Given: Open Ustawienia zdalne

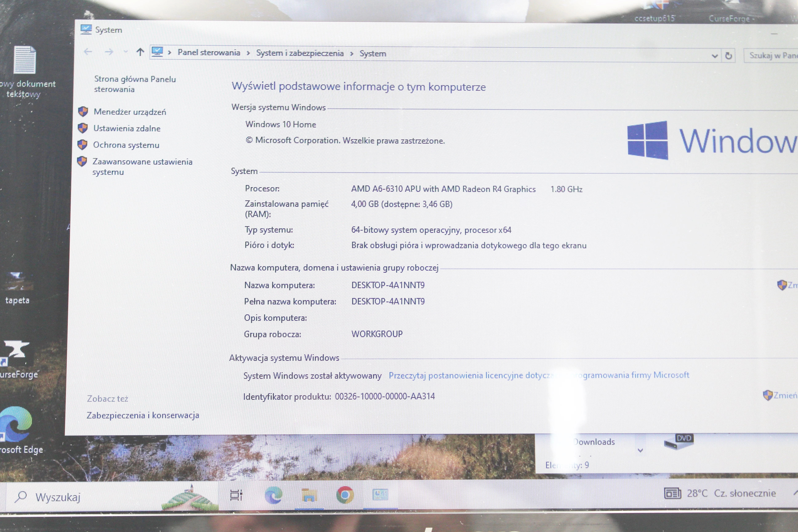Looking at the screenshot, I should [x=127, y=129].
